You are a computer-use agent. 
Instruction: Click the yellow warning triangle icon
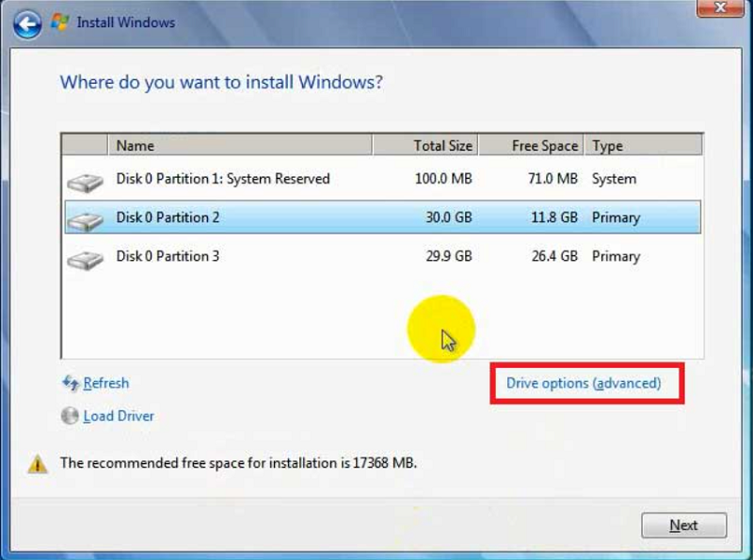pyautogui.click(x=37, y=463)
